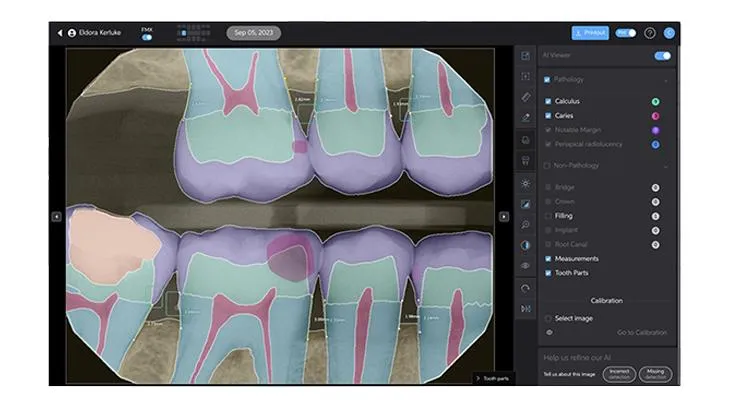Flip the toggle switch next to the Printout button
Viewport: 730px width, 410px height.
[x=626, y=33]
